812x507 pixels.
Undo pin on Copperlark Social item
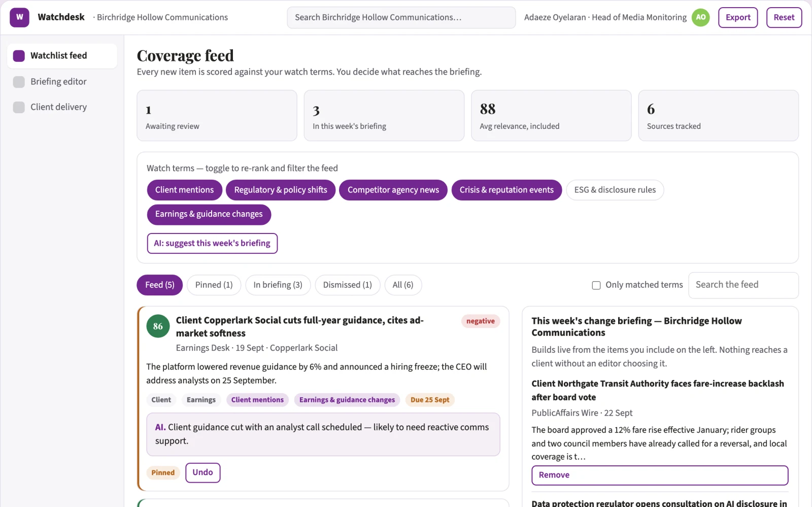pos(202,472)
